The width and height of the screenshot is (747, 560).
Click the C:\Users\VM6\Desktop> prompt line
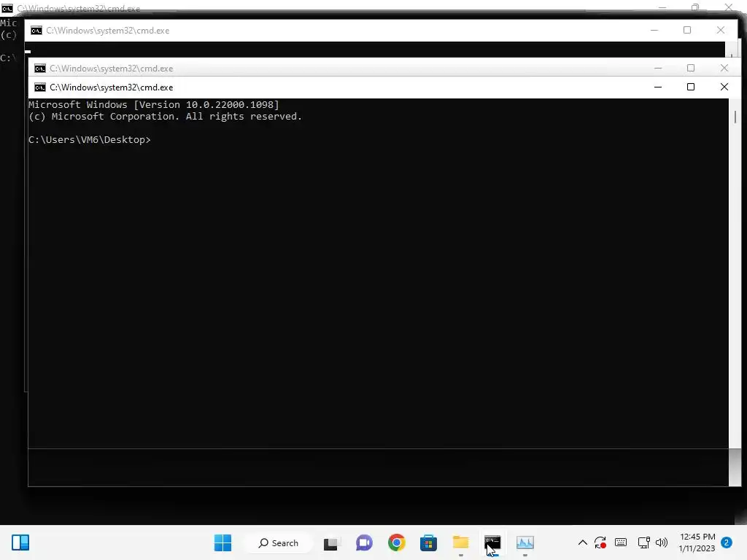click(90, 139)
